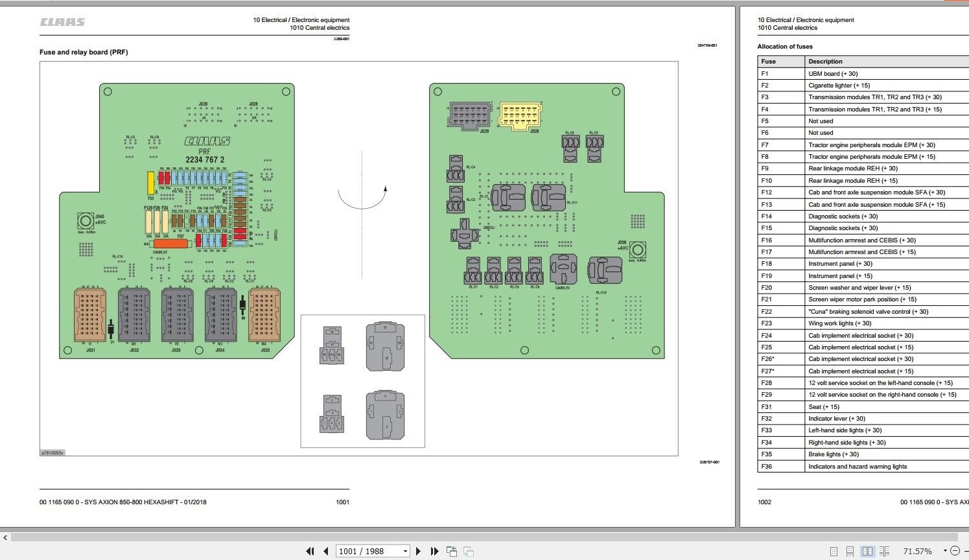This screenshot has height=560, width=969.
Task: Jump to the last page
Action: click(x=434, y=551)
